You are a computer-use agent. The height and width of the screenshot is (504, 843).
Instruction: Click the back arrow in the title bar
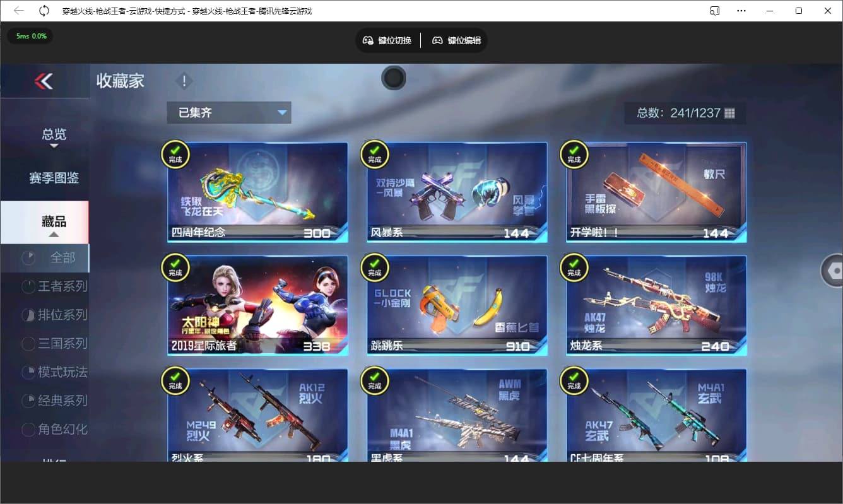(19, 10)
